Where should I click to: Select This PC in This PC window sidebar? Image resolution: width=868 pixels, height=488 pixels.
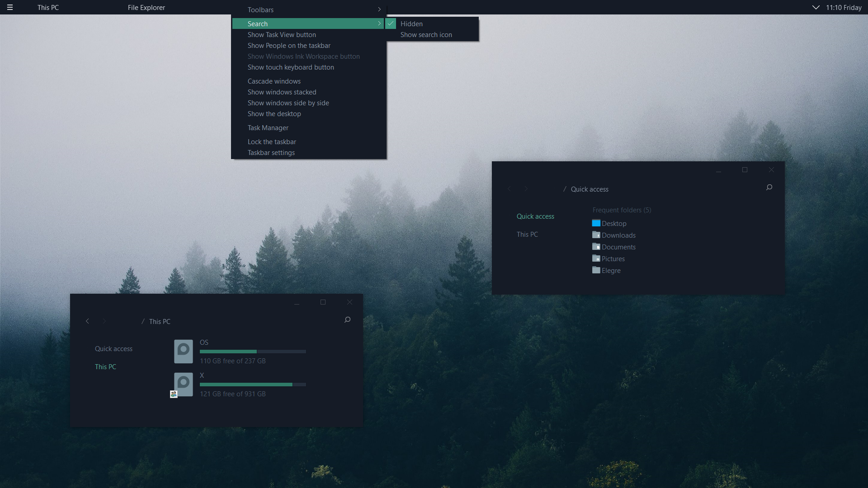[105, 367]
